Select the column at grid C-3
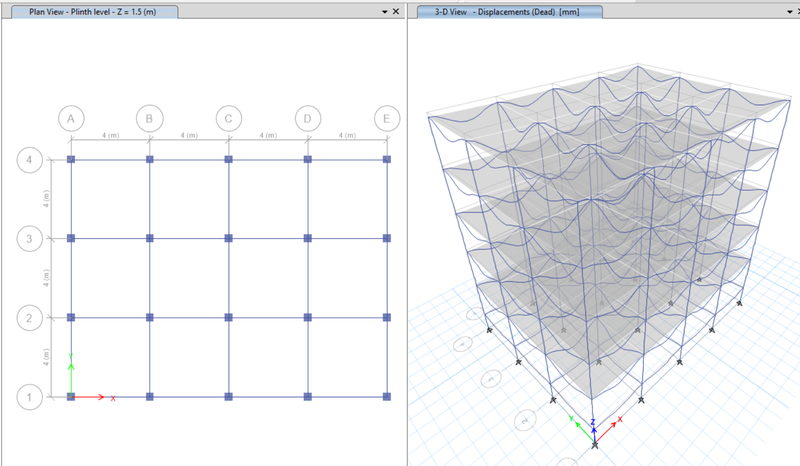The height and width of the screenshot is (466, 800). click(229, 238)
